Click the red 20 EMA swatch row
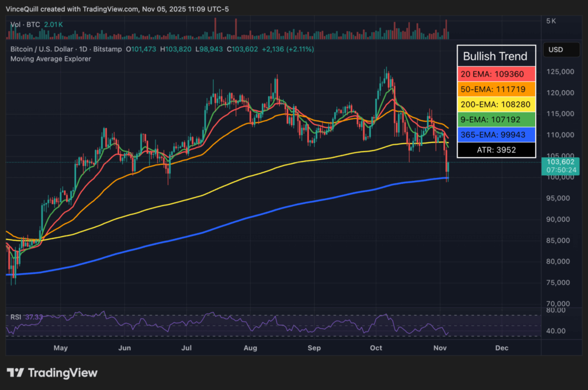Viewport: 588px width, 390px height. click(x=496, y=74)
